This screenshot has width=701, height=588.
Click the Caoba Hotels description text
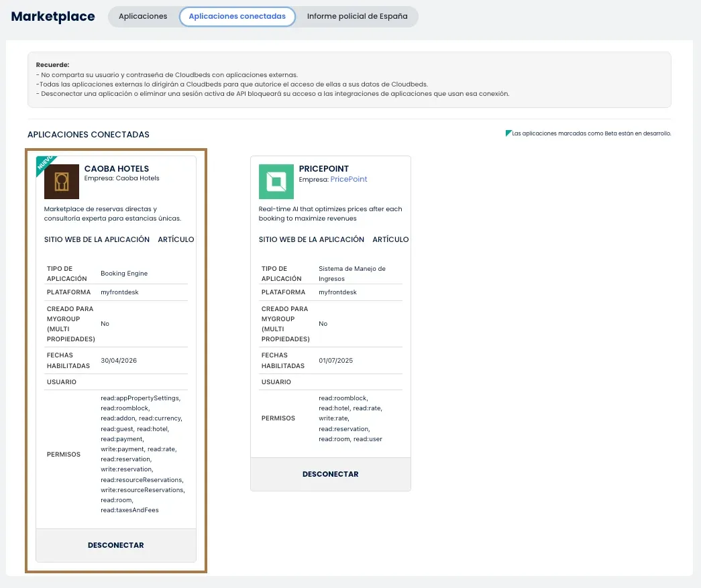pos(112,214)
